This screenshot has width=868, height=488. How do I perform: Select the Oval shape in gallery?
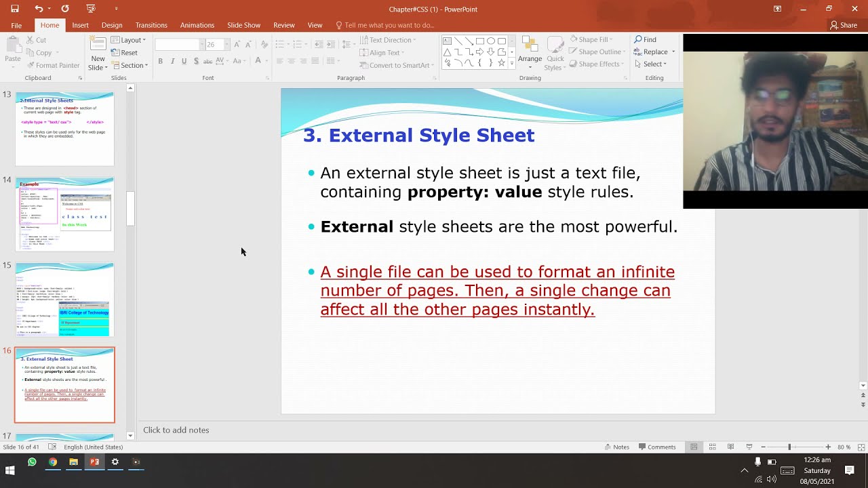tap(490, 41)
